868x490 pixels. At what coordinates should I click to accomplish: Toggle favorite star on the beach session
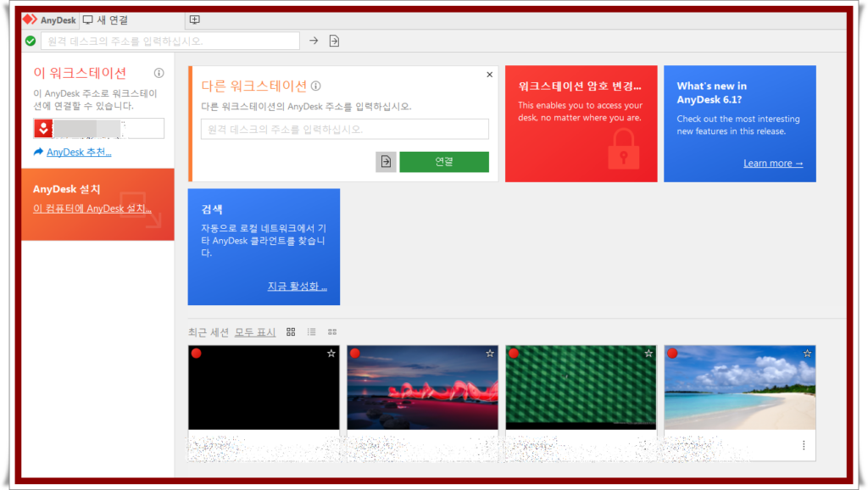(807, 354)
